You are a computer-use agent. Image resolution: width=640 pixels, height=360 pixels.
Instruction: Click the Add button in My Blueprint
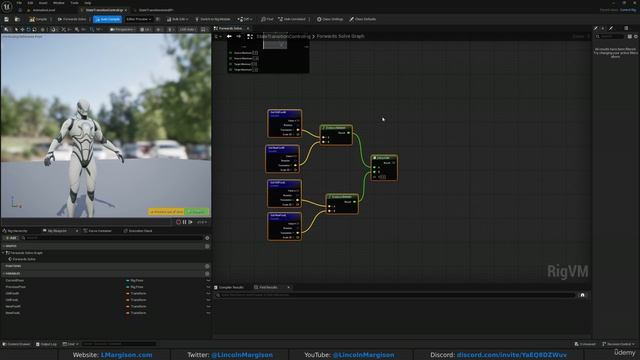point(11,238)
